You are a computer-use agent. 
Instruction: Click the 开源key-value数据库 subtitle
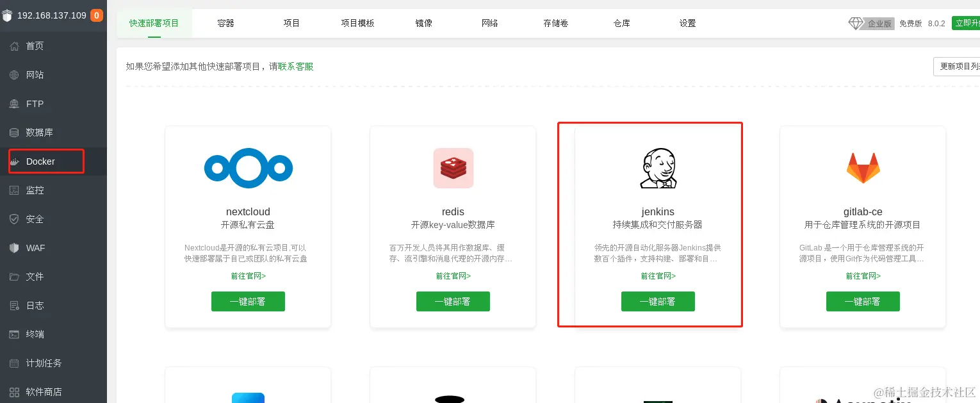453,225
